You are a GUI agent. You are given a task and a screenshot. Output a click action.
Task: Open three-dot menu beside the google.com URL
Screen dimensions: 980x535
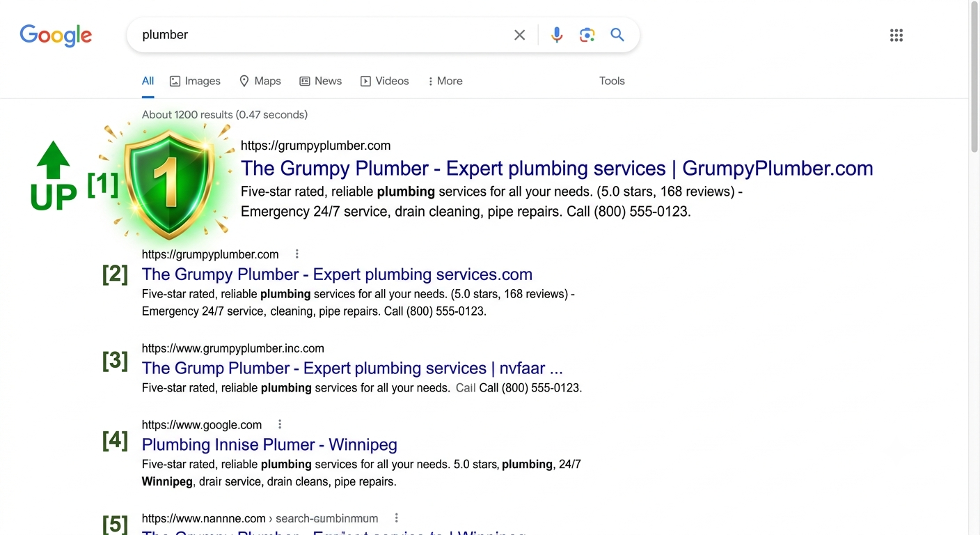(x=280, y=424)
